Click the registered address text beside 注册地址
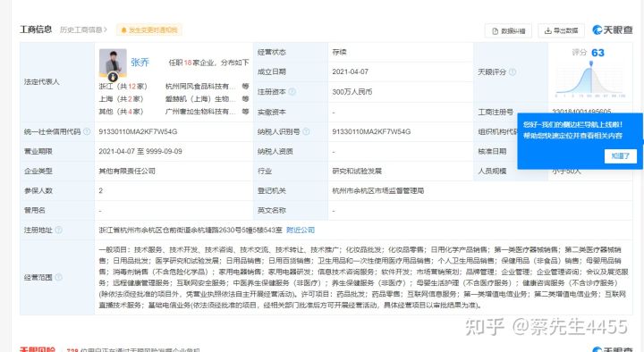The image size is (644, 352). (x=191, y=230)
